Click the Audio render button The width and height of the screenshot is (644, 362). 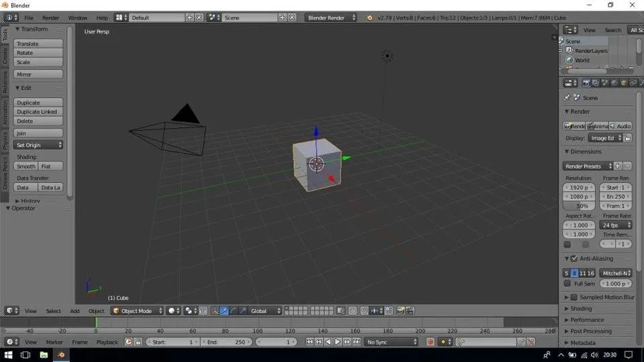pos(621,126)
